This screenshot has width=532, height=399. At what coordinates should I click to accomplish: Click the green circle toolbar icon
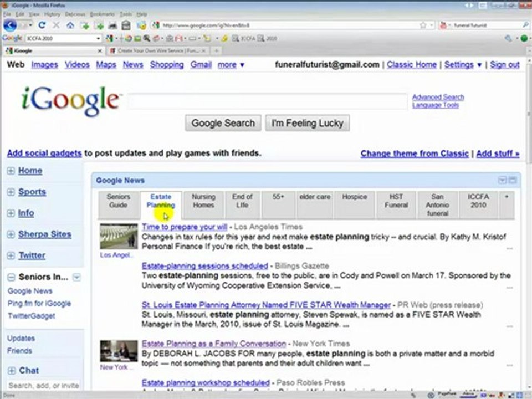click(524, 38)
